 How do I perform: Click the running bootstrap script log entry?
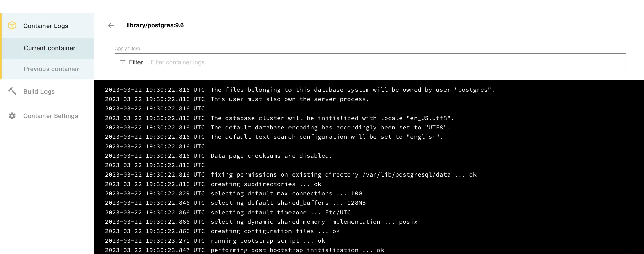268,241
